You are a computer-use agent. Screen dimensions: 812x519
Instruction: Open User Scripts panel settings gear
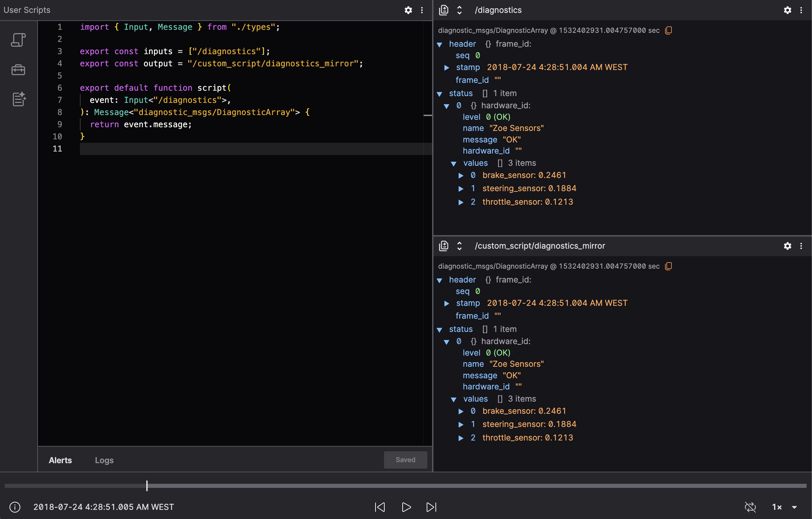click(408, 10)
